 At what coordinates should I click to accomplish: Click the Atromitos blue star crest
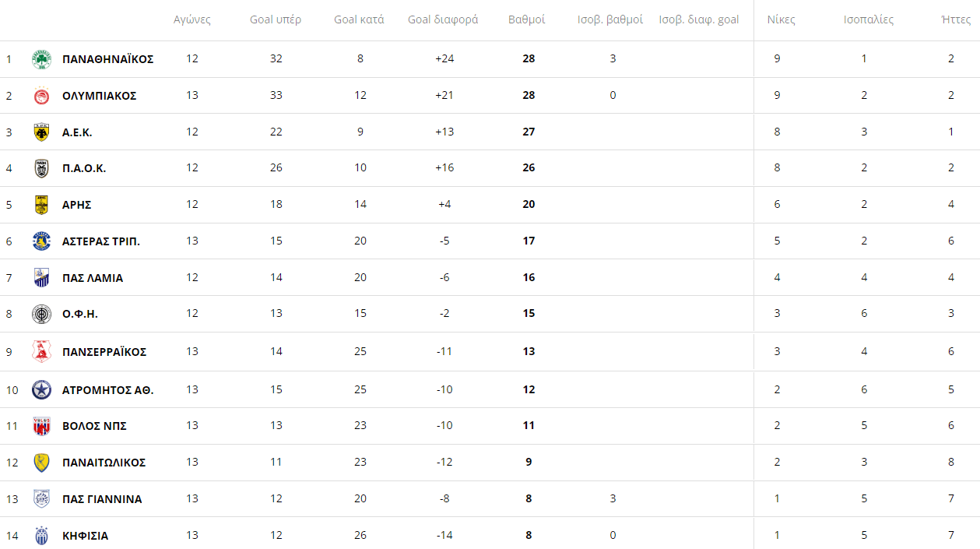[41, 389]
